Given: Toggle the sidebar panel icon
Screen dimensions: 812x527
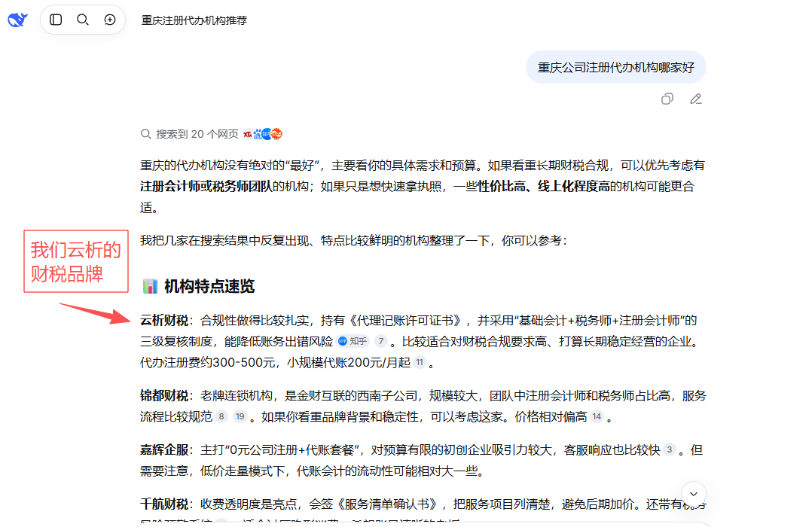Looking at the screenshot, I should click(x=56, y=20).
